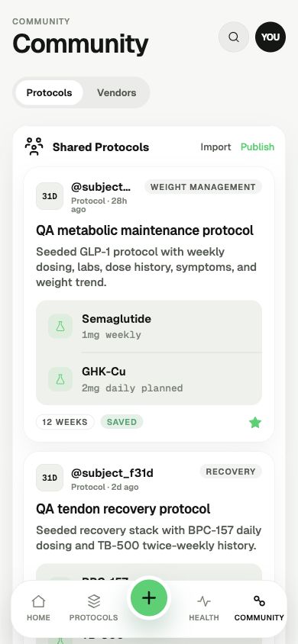The width and height of the screenshot is (298, 644).
Task: Open the Protocols layers nav icon
Action: click(94, 602)
